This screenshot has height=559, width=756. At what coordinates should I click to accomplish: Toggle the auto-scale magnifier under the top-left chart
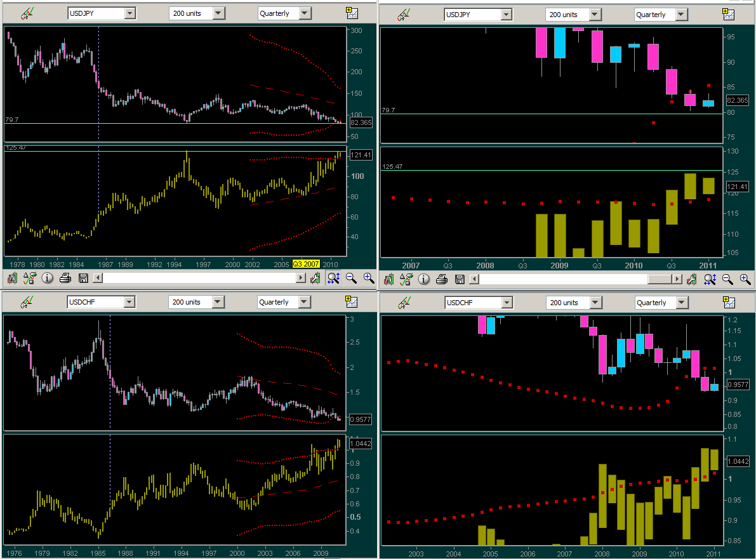click(x=333, y=278)
